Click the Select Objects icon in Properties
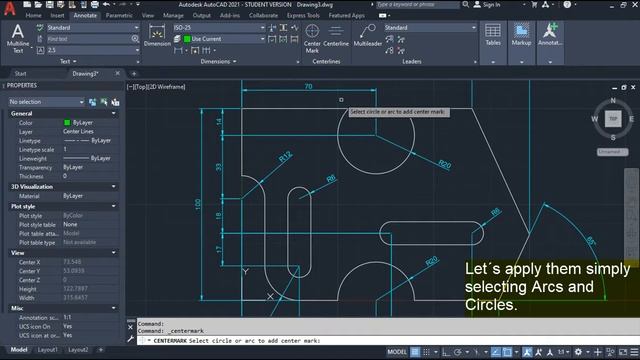This screenshot has height=360, width=640. [x=104, y=102]
